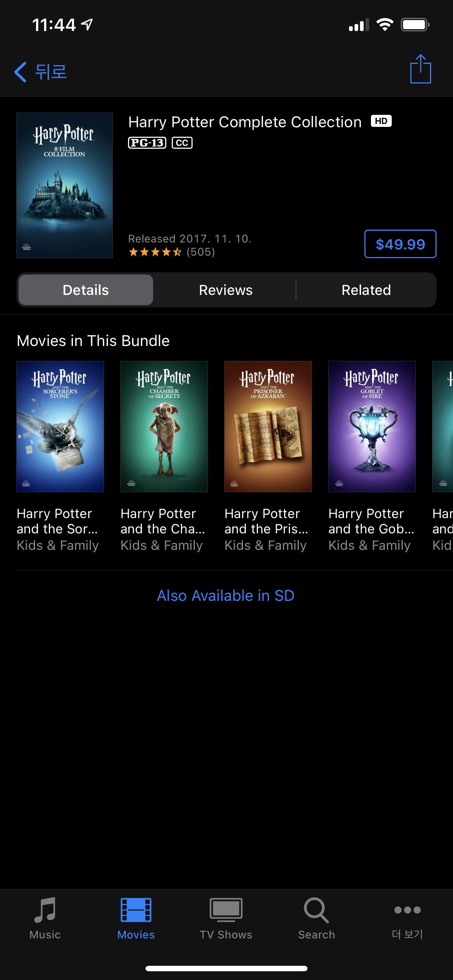Tap the share icon at top right
Screen dimensions: 453x980
420,69
